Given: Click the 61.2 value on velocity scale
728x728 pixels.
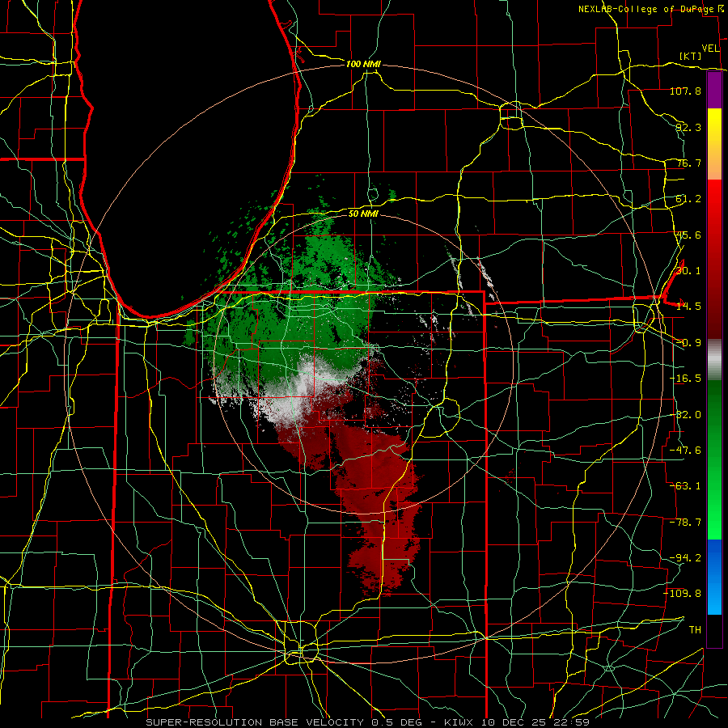Looking at the screenshot, I should coord(688,199).
